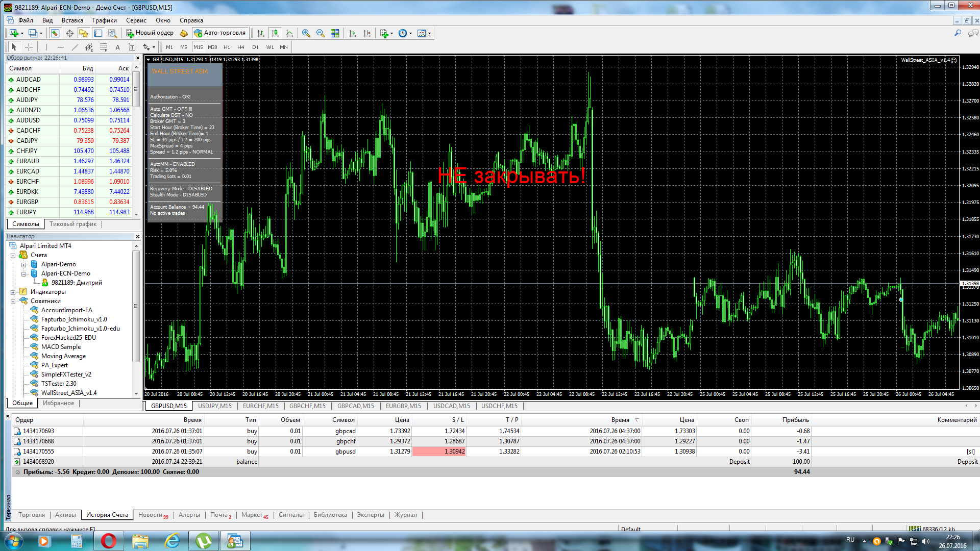Viewport: 980px width, 551px height.
Task: Collapse the Советники tree node
Action: [x=13, y=301]
